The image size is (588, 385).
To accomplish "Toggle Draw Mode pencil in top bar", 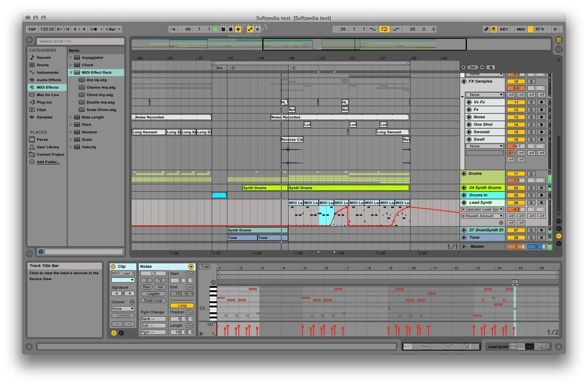I will 486,29.
